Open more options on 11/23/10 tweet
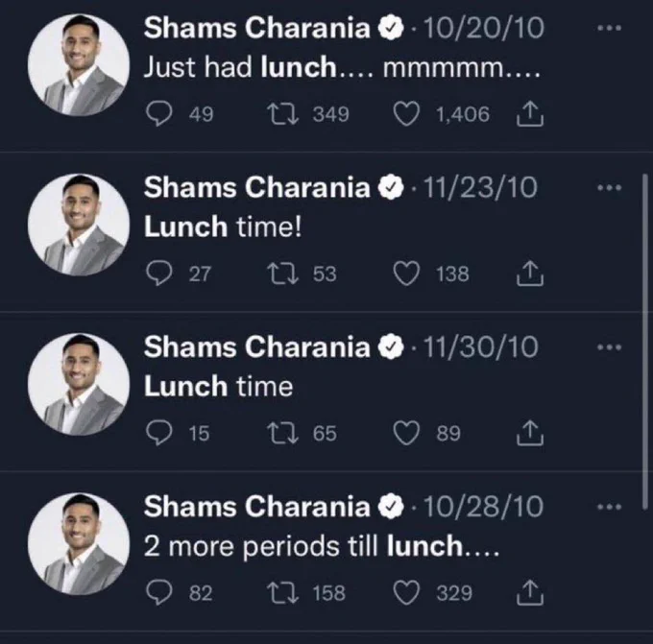Image resolution: width=653 pixels, height=644 pixels. click(609, 188)
